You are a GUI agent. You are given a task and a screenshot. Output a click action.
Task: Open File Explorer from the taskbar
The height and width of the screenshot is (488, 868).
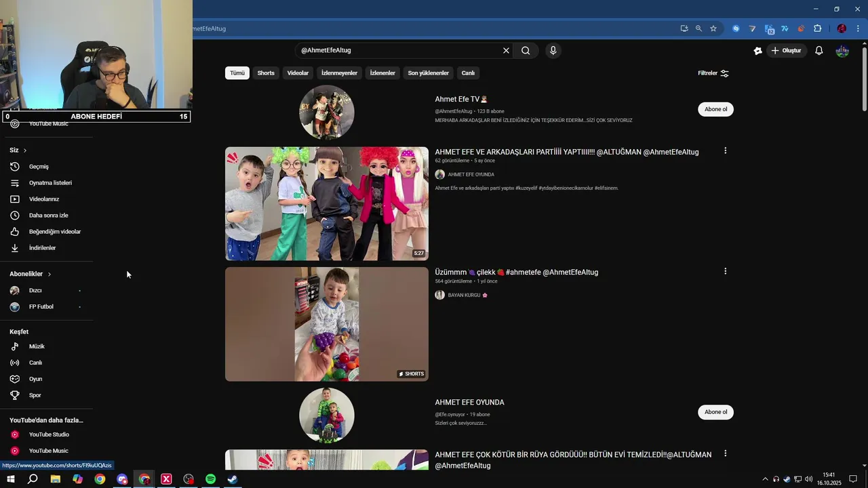56,479
